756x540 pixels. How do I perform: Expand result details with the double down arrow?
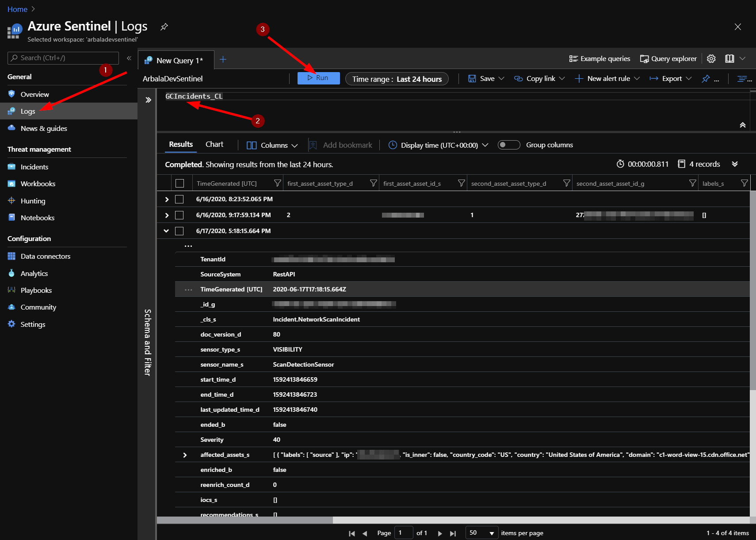pos(735,164)
